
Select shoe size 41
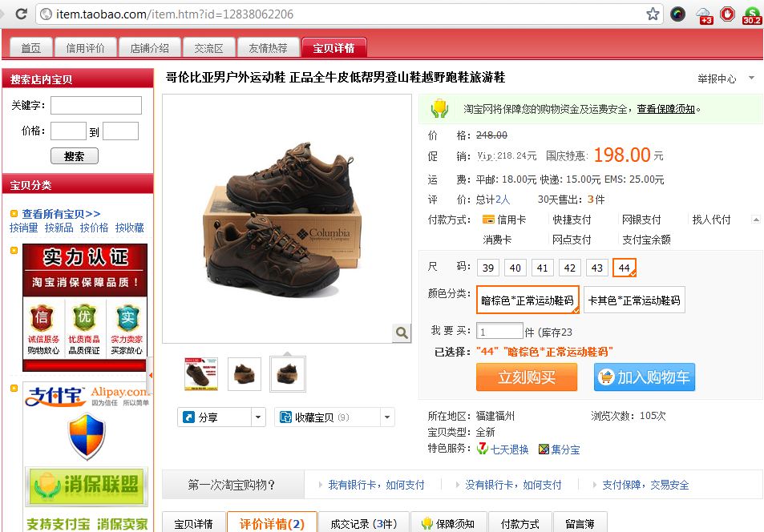[543, 268]
